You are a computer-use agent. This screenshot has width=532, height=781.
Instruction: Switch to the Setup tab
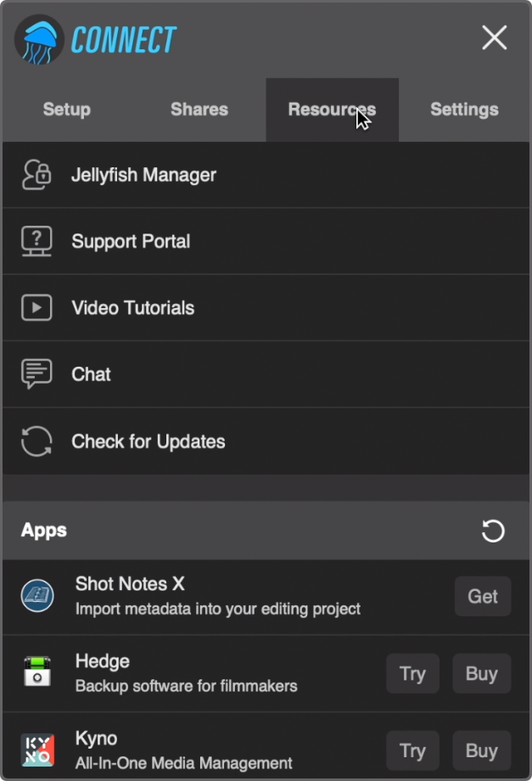click(x=67, y=110)
